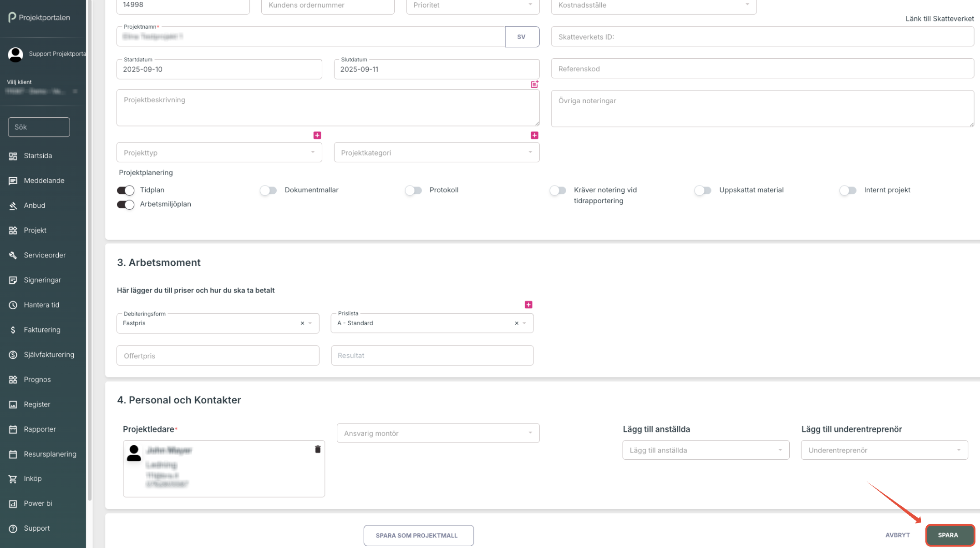980x548 pixels.
Task: Click Projektportalen logo icon
Action: point(12,17)
